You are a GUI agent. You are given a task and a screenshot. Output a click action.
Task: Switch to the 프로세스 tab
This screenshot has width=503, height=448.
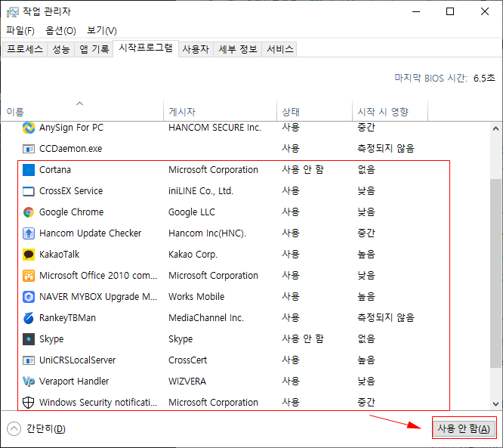pos(25,49)
